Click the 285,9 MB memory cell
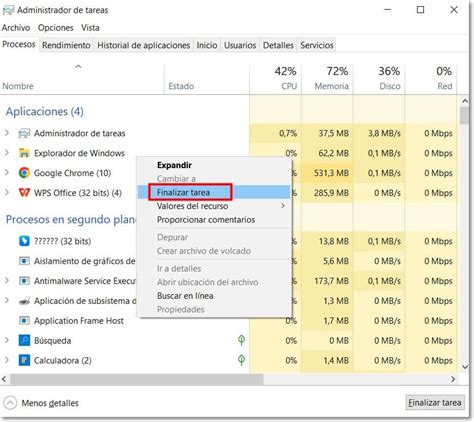Screen dimensions: 474x422 [x=327, y=193]
